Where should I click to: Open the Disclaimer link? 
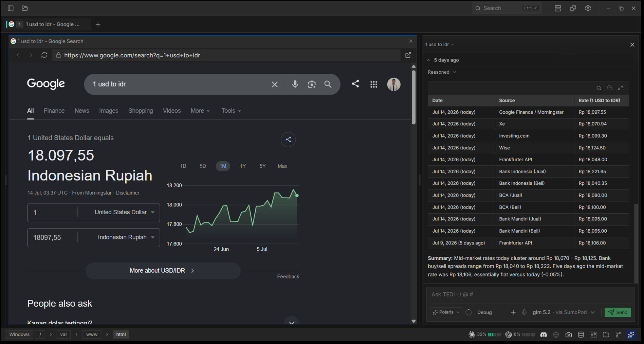coord(128,193)
